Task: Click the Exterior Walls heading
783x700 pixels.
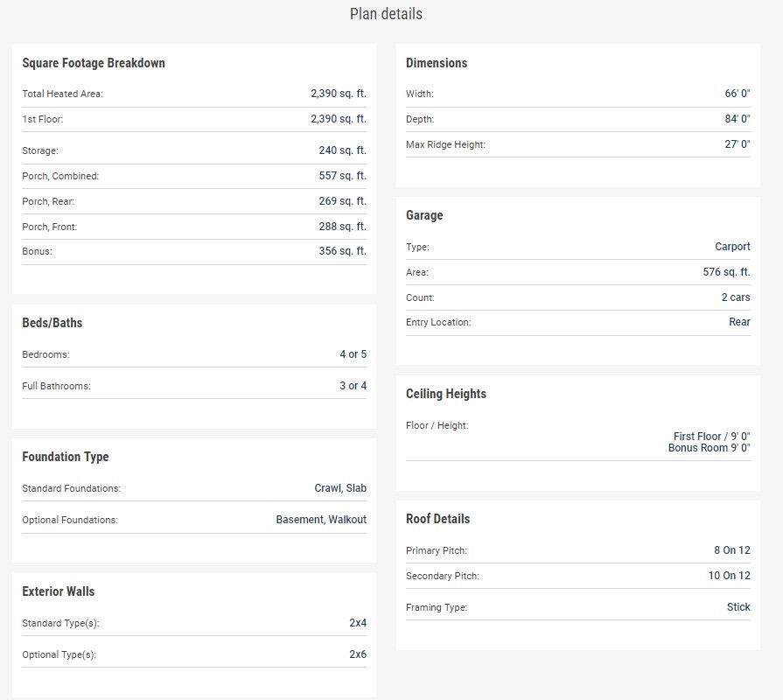Action: point(59,591)
